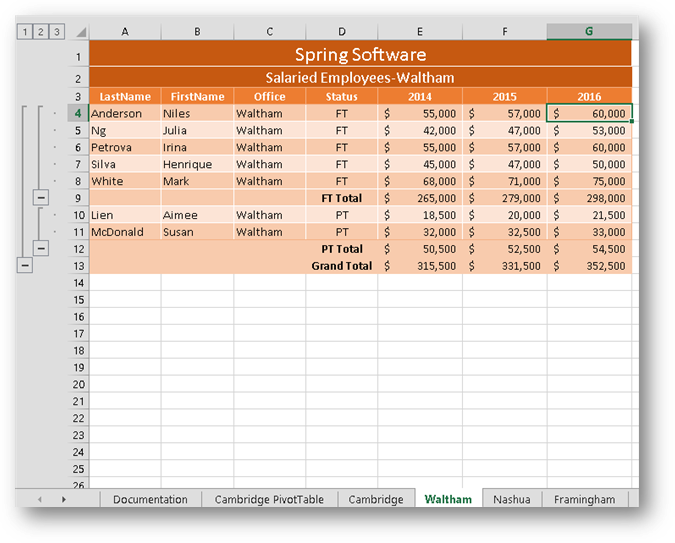Click the 2015 column heading cell
The image size is (675, 543).
point(505,96)
